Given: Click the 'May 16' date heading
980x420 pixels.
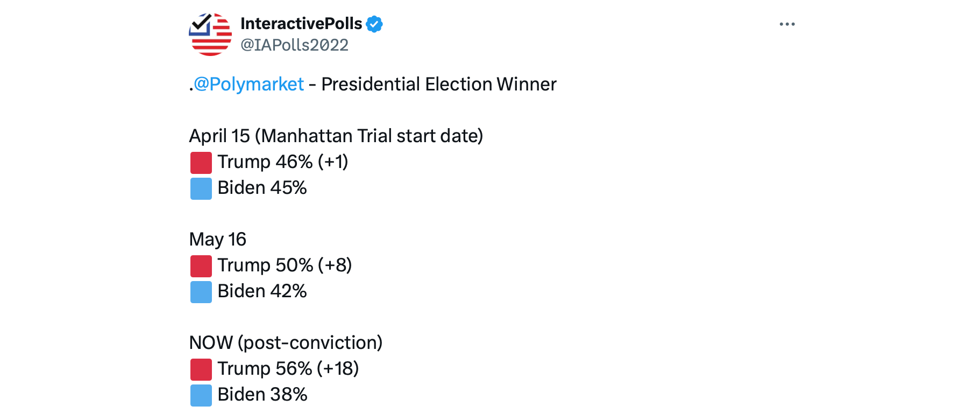Looking at the screenshot, I should tap(218, 240).
